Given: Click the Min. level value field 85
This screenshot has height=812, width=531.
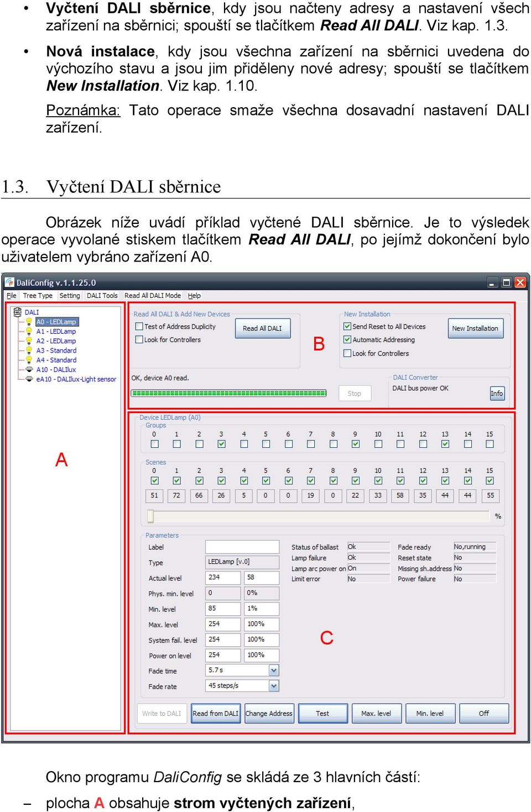Looking at the screenshot, I should click(x=223, y=609).
